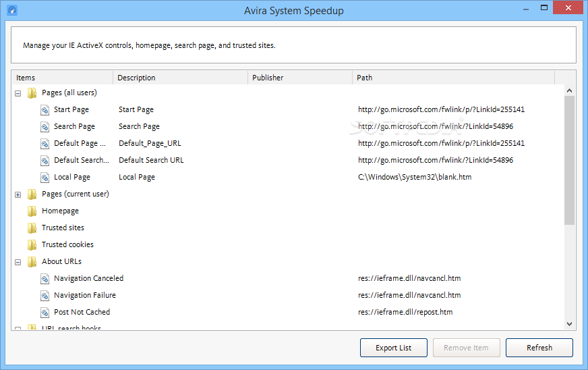Sort by the Description column header
The image size is (588, 370).
180,78
